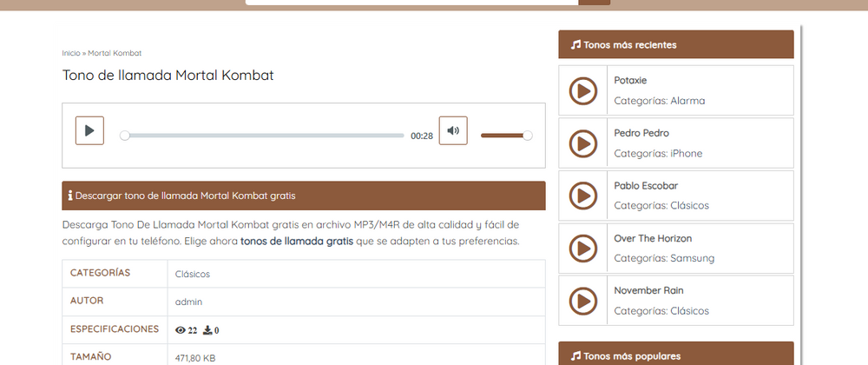Image resolution: width=868 pixels, height=365 pixels.
Task: Click the Tono de llamada Mortal Kombat title
Action: [x=168, y=76]
